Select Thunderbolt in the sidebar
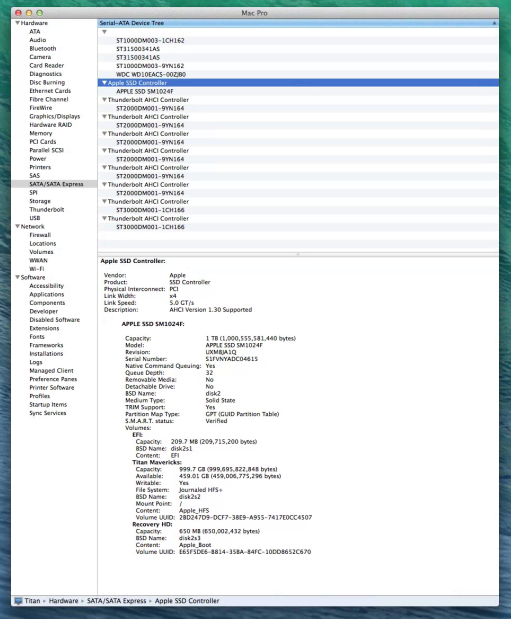 [47, 210]
